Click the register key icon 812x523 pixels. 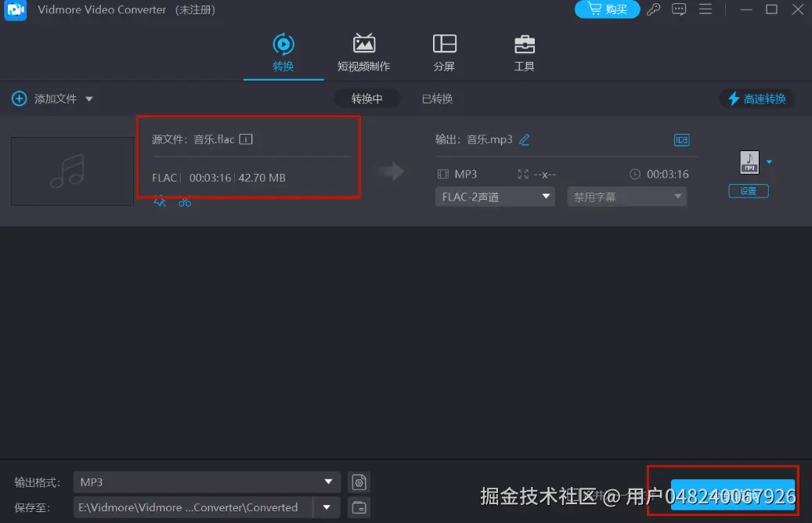[654, 9]
